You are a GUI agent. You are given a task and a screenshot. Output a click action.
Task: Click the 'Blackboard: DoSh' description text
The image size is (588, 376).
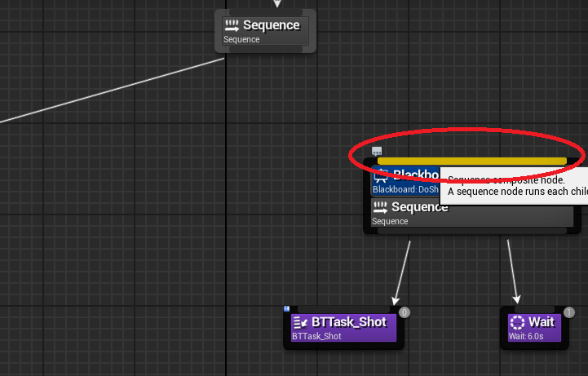coord(405,190)
